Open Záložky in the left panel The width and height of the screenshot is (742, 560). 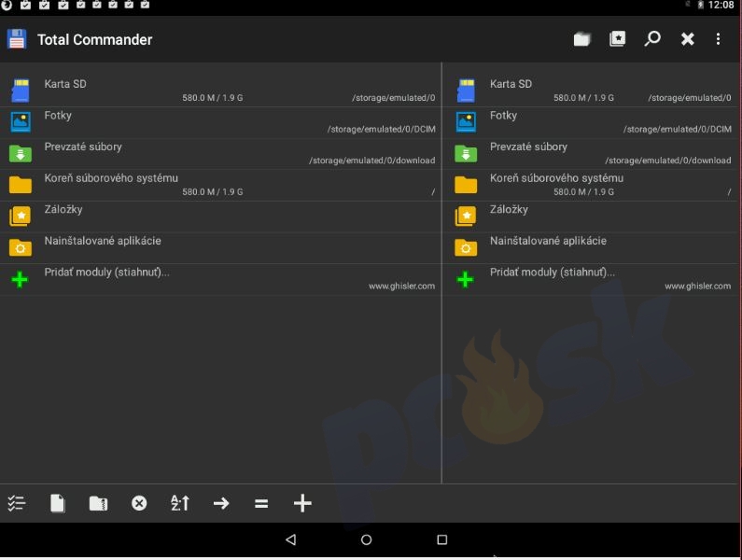click(220, 217)
